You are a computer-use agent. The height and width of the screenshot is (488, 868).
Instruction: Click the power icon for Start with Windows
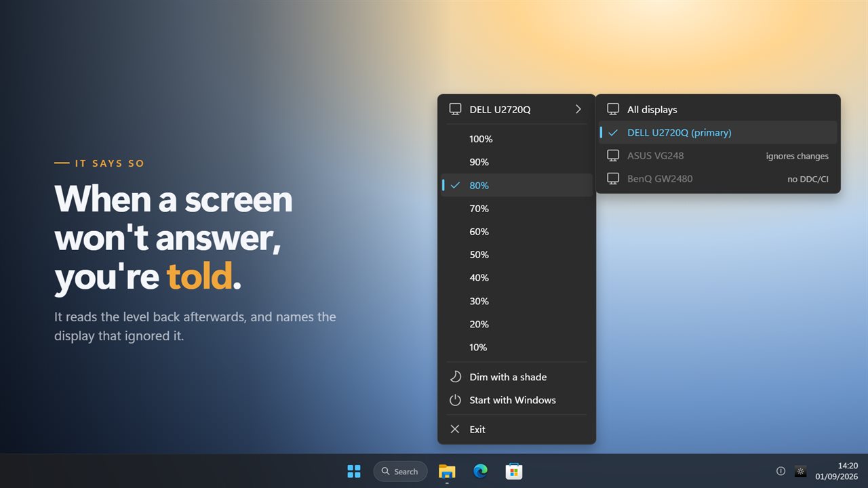(x=455, y=400)
